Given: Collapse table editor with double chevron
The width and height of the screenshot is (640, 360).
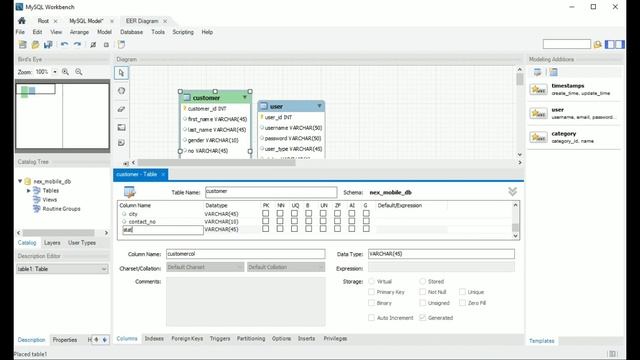Looking at the screenshot, I should pos(512,192).
